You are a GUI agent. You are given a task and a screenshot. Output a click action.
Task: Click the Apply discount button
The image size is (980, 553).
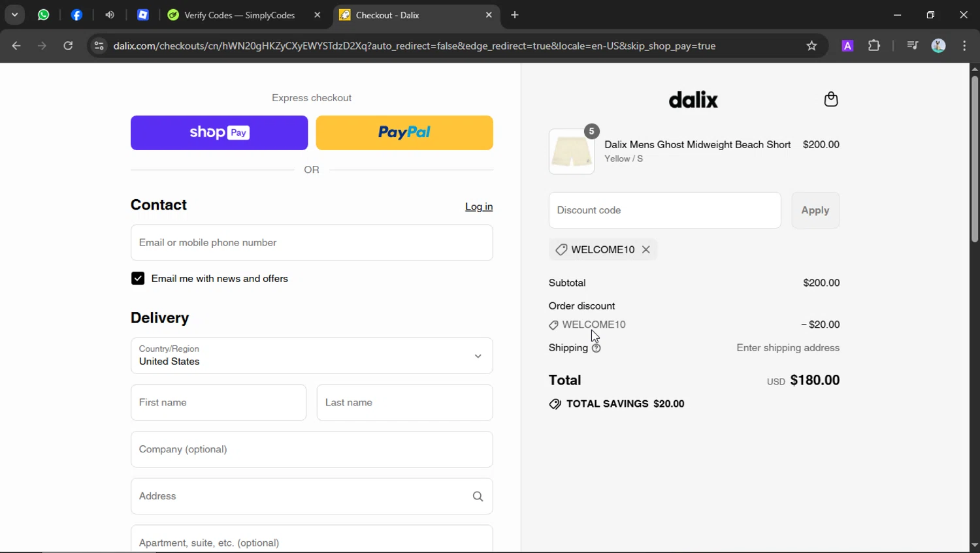point(815,210)
